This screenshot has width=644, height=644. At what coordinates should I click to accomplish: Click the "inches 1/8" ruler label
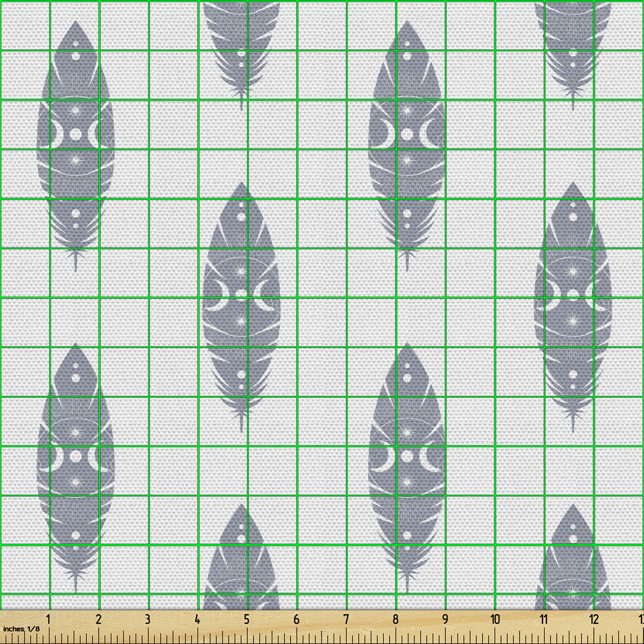point(21,629)
